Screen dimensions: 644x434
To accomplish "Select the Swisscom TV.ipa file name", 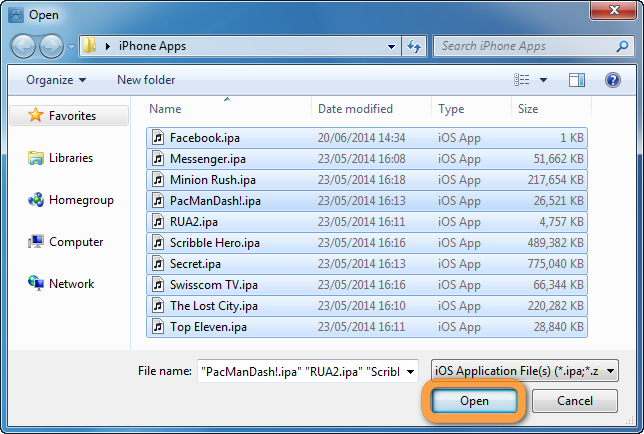I will pyautogui.click(x=214, y=285).
